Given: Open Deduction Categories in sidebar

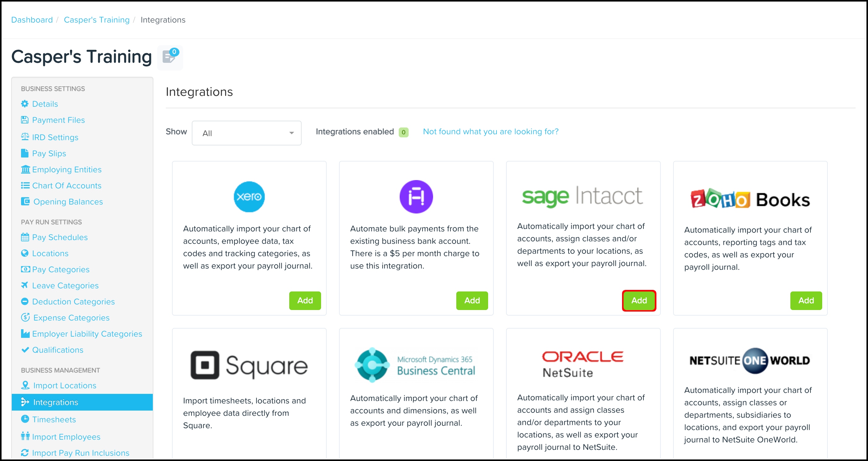Looking at the screenshot, I should click(x=73, y=302).
